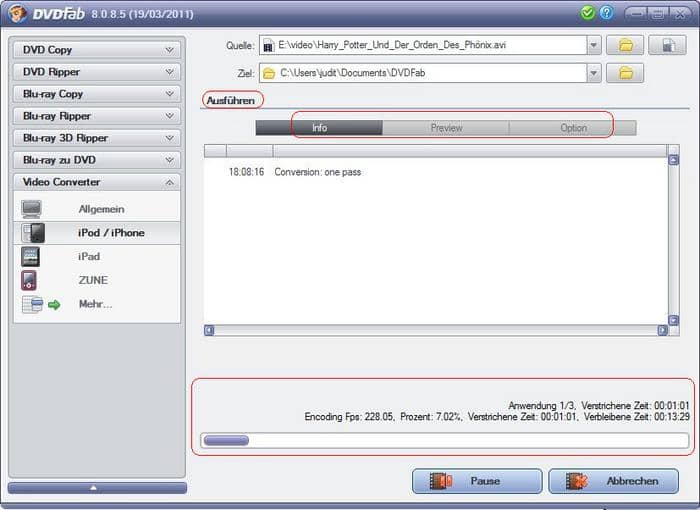700x510 pixels.
Task: Click the conversion progress bar
Action: click(x=444, y=440)
